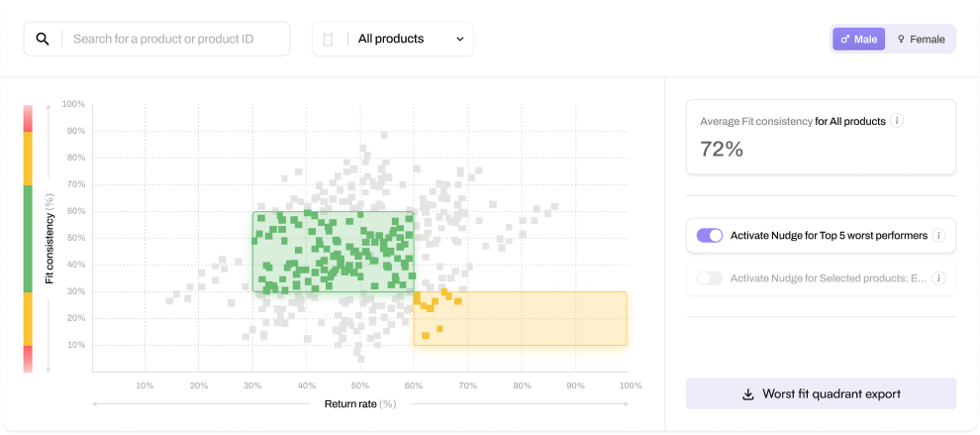This screenshot has width=980, height=435.
Task: Select the green highlighted quadrant region
Action: pyautogui.click(x=334, y=252)
